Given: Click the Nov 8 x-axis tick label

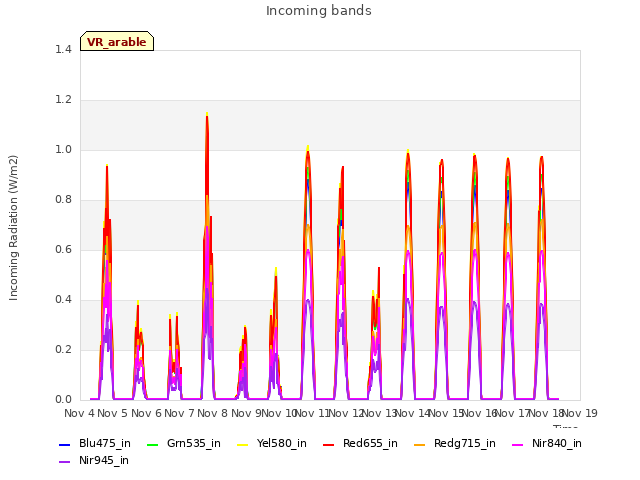Looking at the screenshot, I should pyautogui.click(x=213, y=413).
